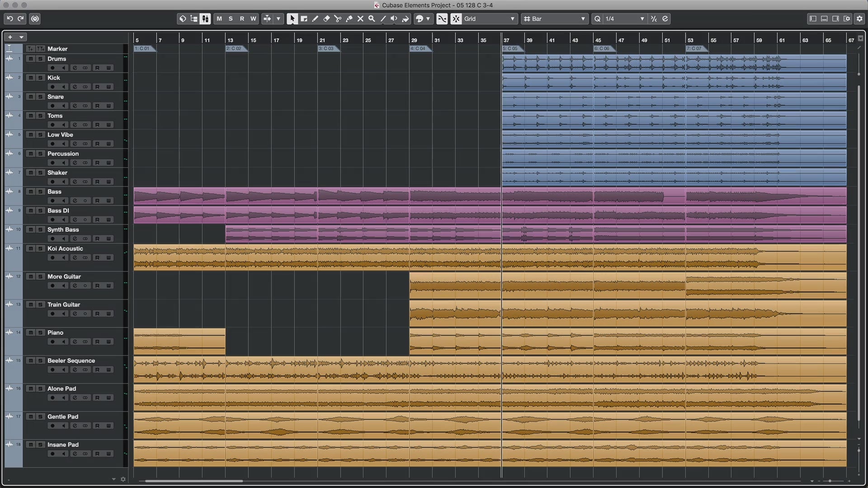Click the Add Marker T+ icon
This screenshot has height=488, width=868.
pos(30,48)
